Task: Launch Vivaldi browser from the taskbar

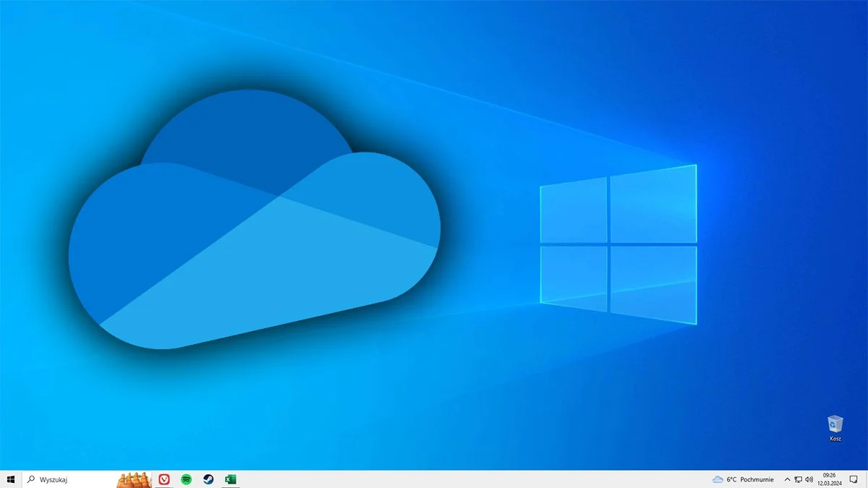Action: 164,479
